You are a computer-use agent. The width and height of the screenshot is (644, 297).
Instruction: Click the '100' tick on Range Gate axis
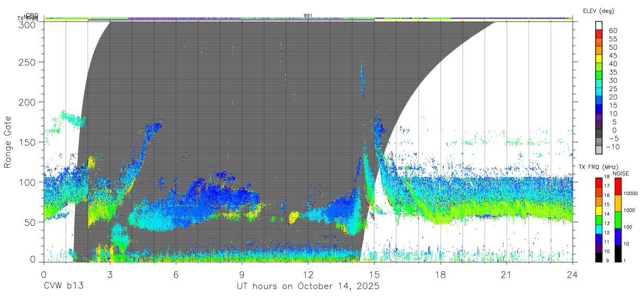(28, 182)
